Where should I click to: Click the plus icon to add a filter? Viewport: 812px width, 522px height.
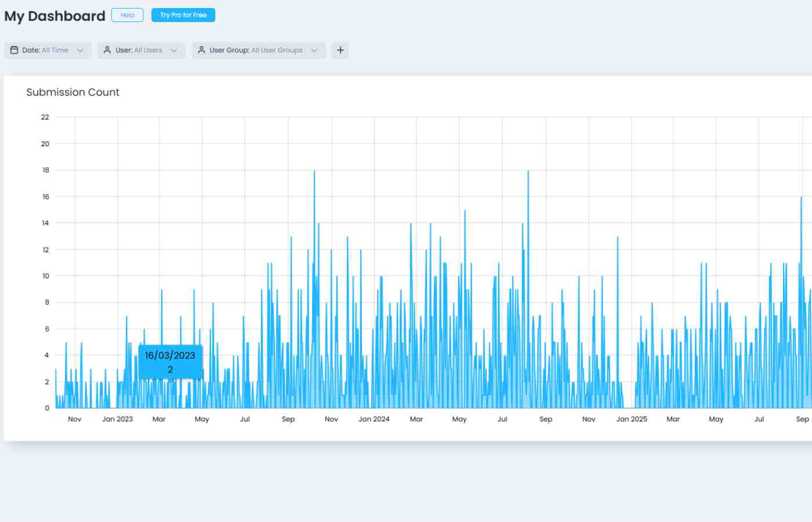pos(340,50)
